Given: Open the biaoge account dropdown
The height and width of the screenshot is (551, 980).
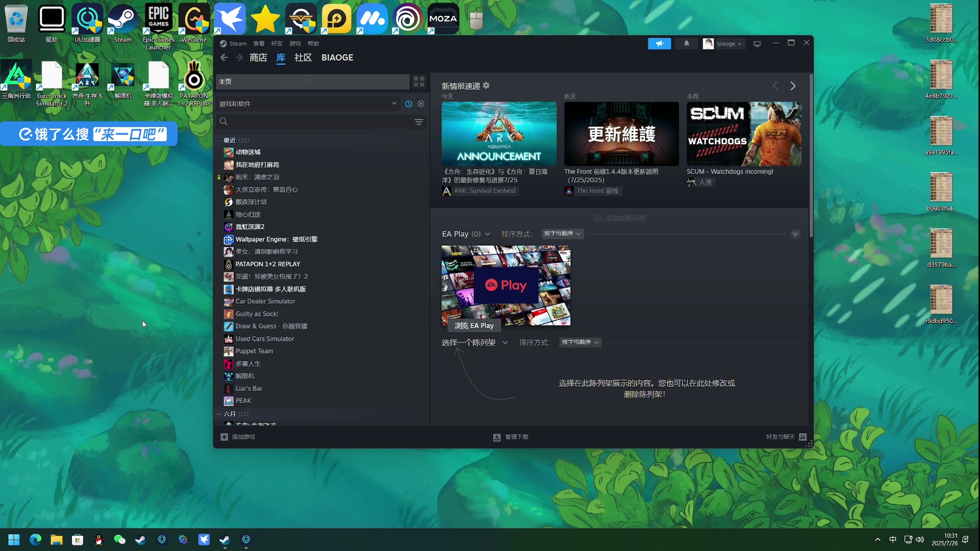Looking at the screenshot, I should click(724, 44).
